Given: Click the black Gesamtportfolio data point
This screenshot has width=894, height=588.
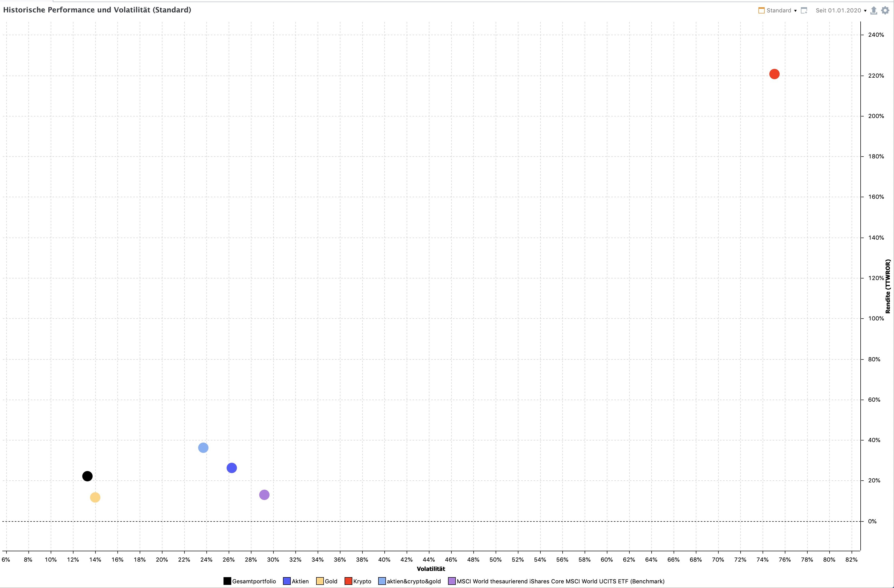Looking at the screenshot, I should [x=87, y=476].
